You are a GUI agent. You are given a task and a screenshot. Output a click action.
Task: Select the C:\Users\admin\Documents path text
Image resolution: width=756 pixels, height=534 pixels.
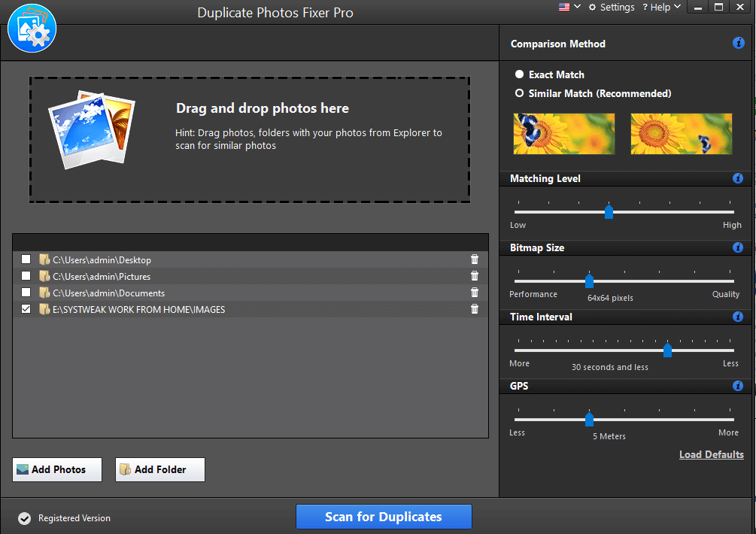(x=108, y=293)
